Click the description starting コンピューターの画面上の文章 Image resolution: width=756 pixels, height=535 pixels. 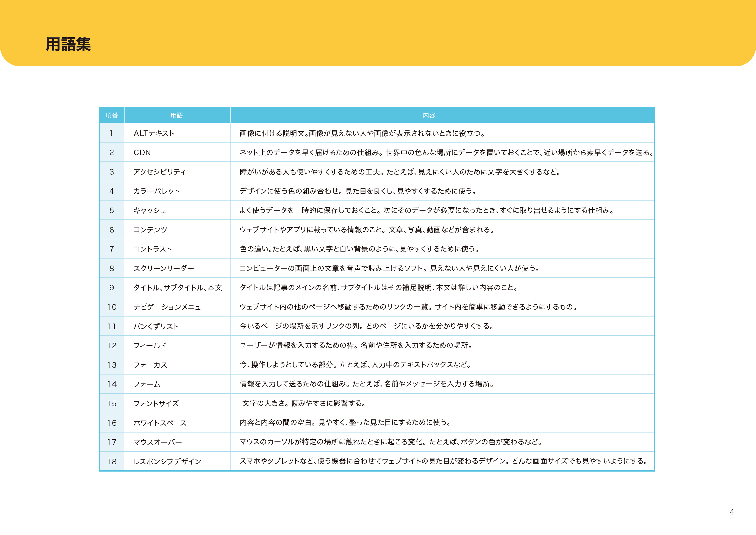click(389, 268)
